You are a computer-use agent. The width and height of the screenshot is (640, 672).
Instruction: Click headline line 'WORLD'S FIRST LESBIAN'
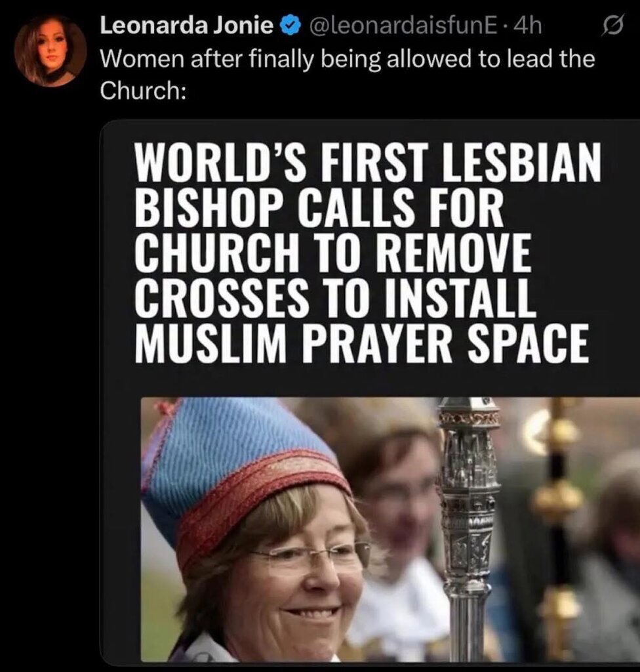point(369,163)
